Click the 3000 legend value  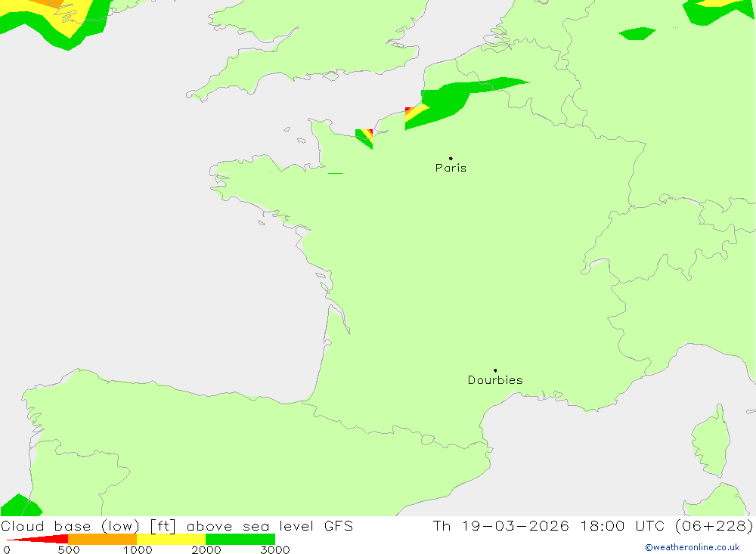pyautogui.click(x=275, y=549)
